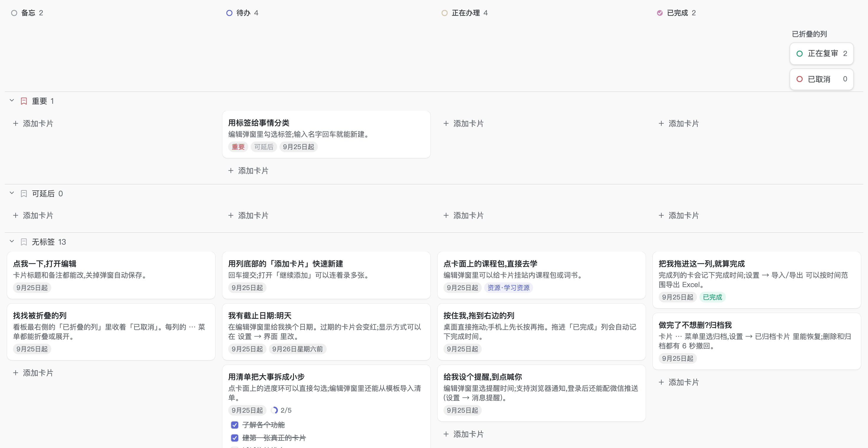
Task: Uncheck the 了解各个功能 checklist item
Action: (234, 425)
